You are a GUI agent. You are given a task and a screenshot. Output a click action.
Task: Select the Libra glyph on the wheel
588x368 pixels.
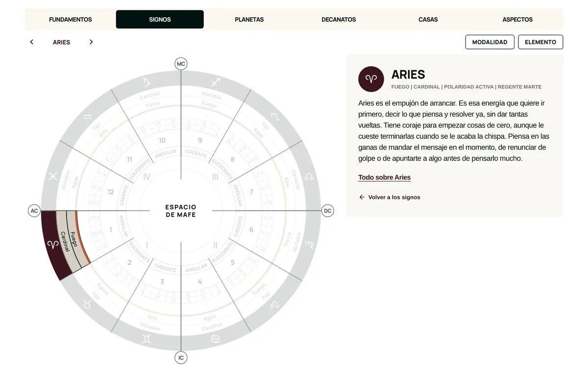pyautogui.click(x=309, y=176)
